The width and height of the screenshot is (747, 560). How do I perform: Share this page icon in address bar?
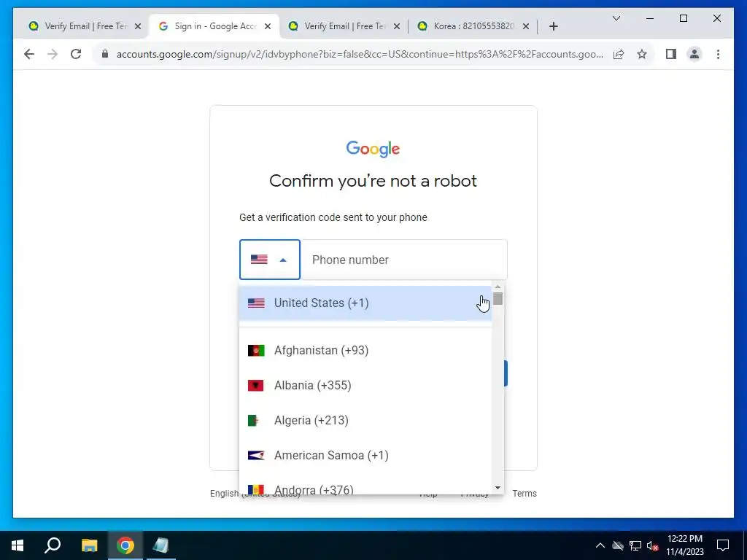click(x=619, y=54)
